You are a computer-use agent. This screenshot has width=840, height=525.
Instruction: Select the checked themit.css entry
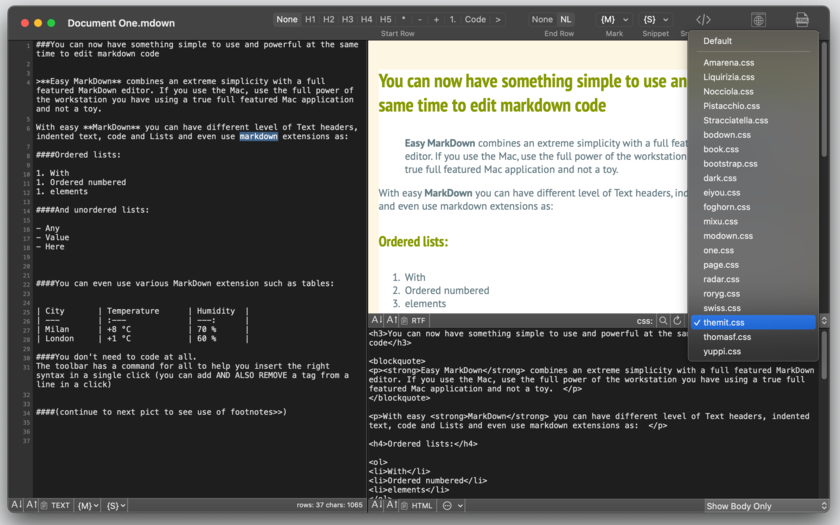(x=753, y=322)
